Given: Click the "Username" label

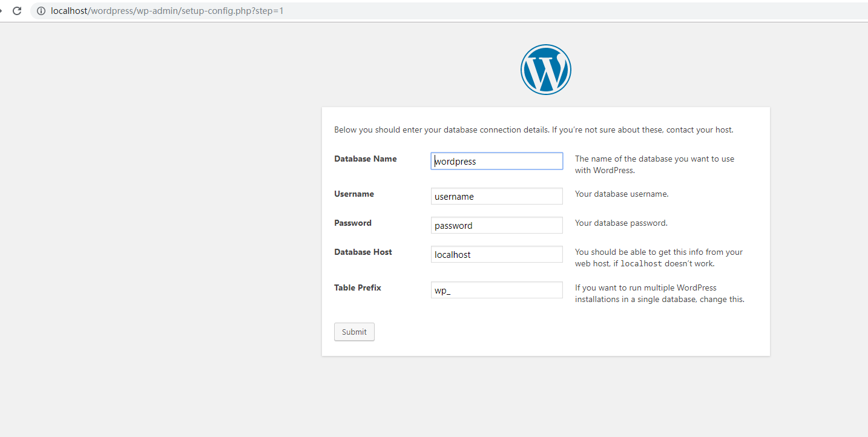Looking at the screenshot, I should click(x=354, y=194).
